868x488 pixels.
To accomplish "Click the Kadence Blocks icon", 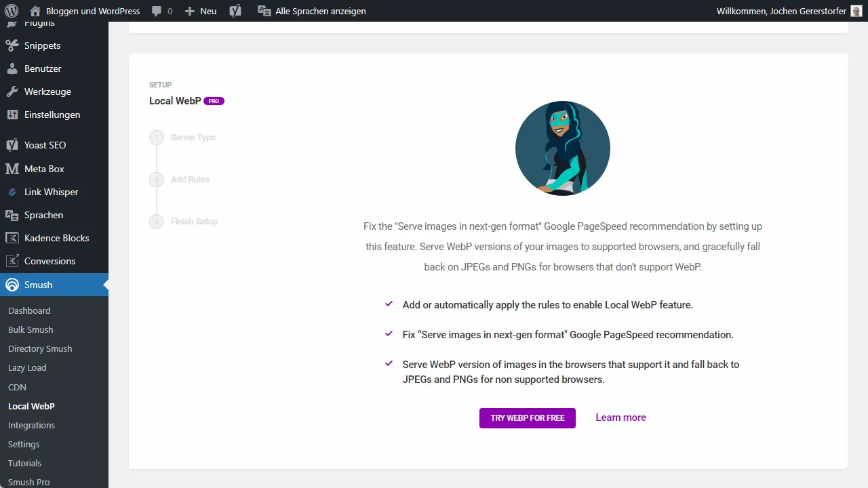I will (12, 238).
